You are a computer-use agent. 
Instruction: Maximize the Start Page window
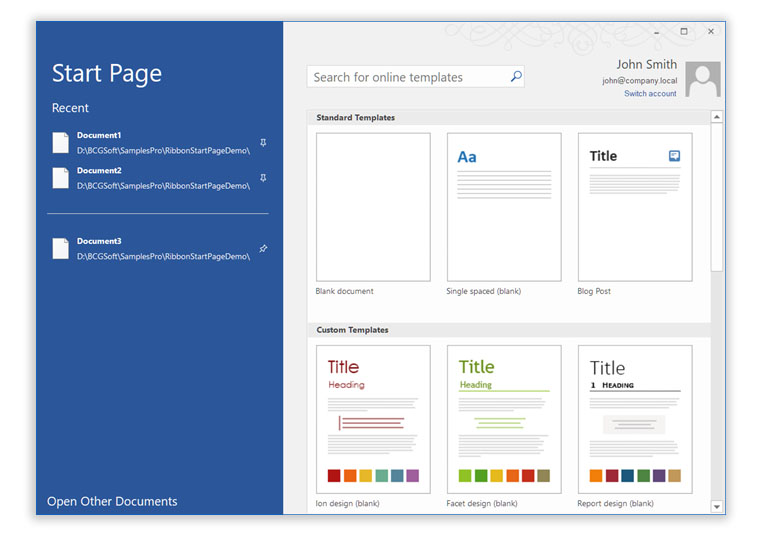click(x=684, y=31)
